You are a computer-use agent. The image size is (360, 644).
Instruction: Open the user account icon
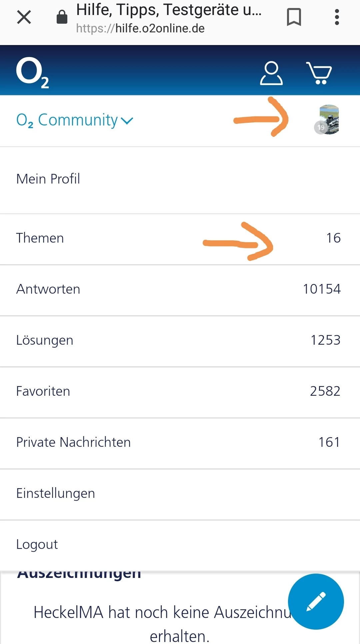pos(271,73)
